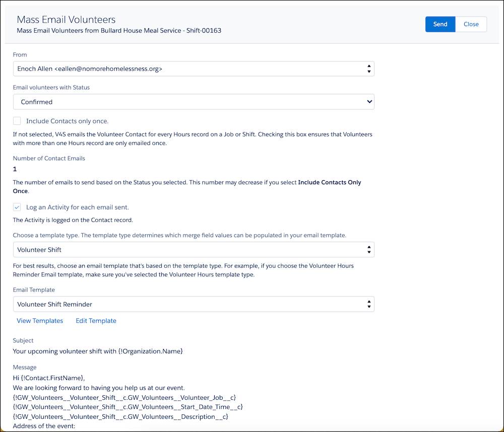Viewport: 504px width, 432px height.
Task: Open the From sender dropdown
Action: [193, 69]
